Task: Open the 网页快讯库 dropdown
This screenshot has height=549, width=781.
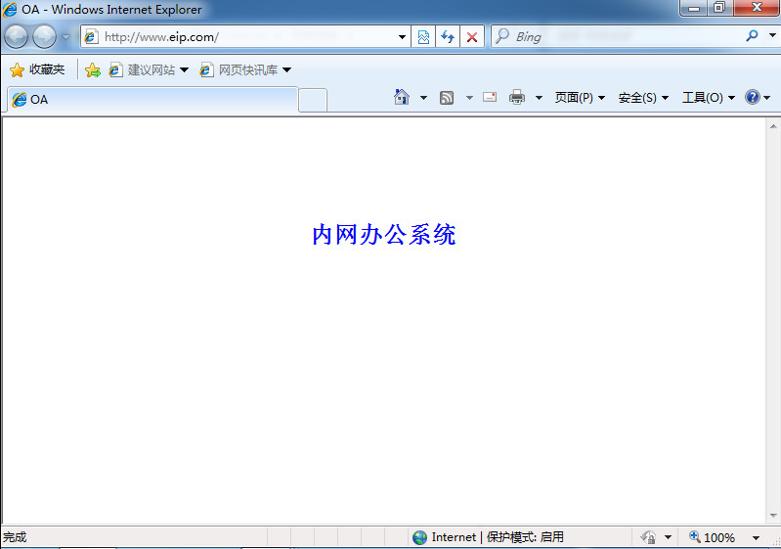Action: point(286,70)
